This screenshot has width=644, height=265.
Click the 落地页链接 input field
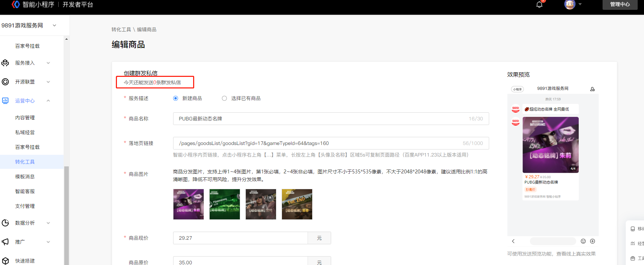tap(331, 143)
